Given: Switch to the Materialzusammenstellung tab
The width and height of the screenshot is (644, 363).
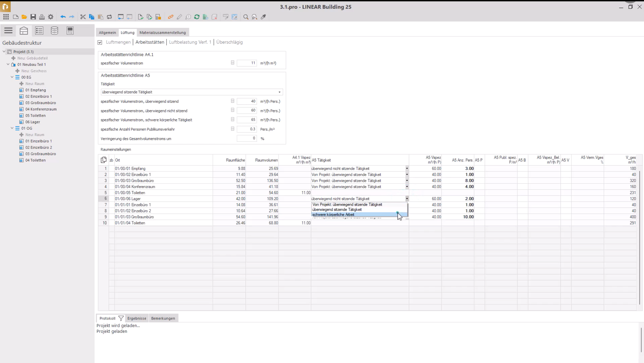Looking at the screenshot, I should click(x=162, y=33).
